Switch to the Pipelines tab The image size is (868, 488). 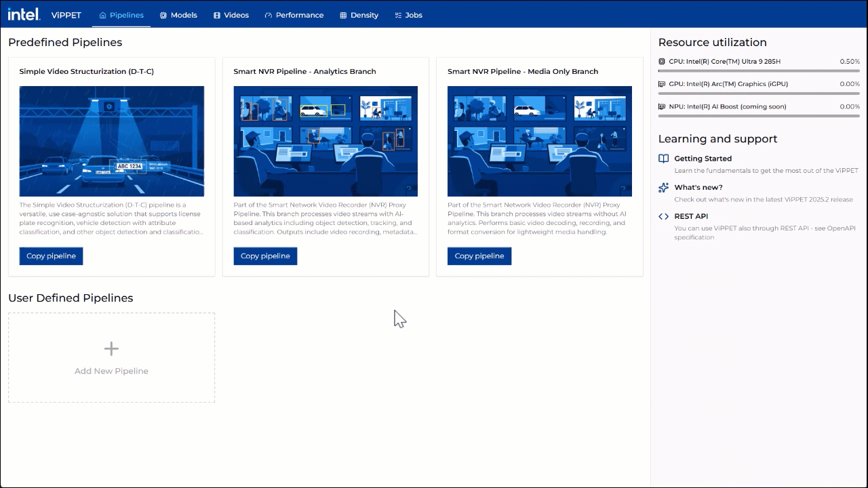tap(121, 15)
